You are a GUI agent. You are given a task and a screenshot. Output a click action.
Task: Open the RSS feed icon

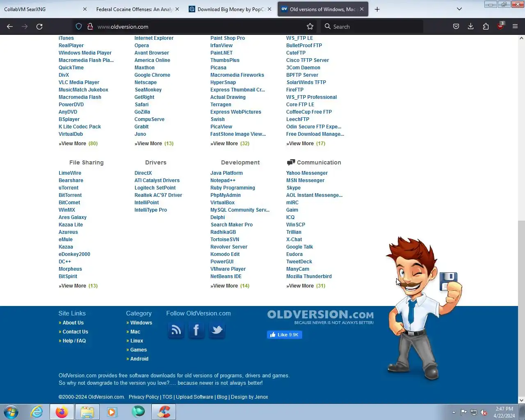176,330
